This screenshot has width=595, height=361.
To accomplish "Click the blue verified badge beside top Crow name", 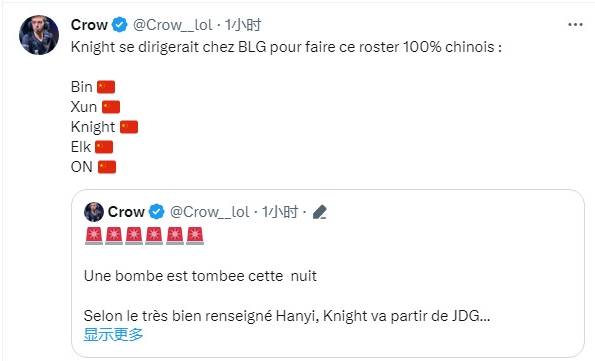I will [120, 25].
